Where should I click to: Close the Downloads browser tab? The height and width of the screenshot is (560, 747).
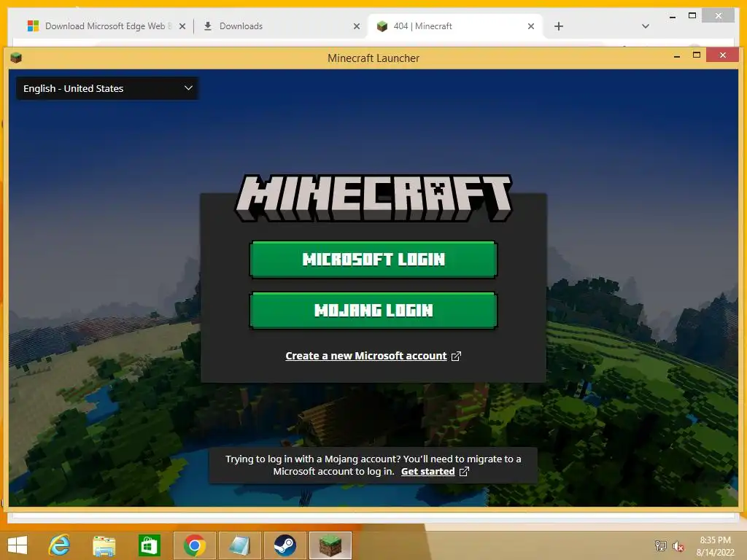[356, 27]
